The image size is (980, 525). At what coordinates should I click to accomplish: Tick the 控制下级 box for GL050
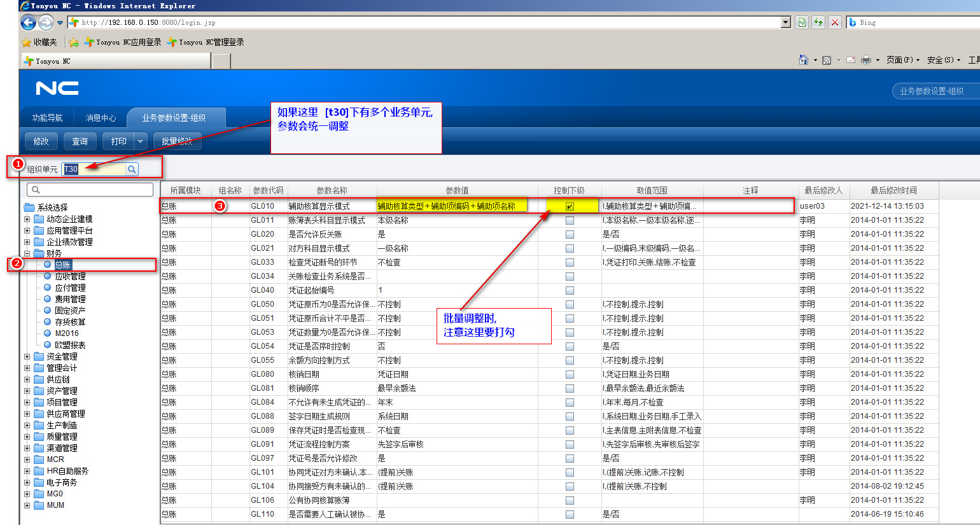click(x=570, y=304)
